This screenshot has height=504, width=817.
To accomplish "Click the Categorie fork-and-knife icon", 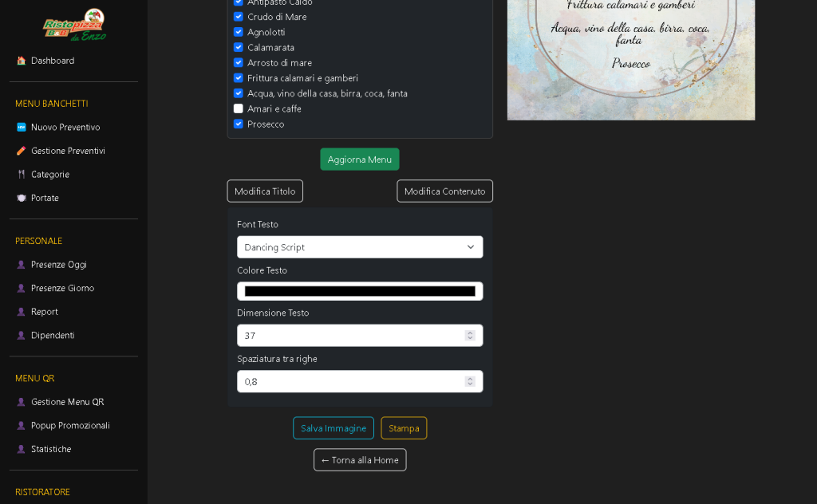I will tap(22, 175).
